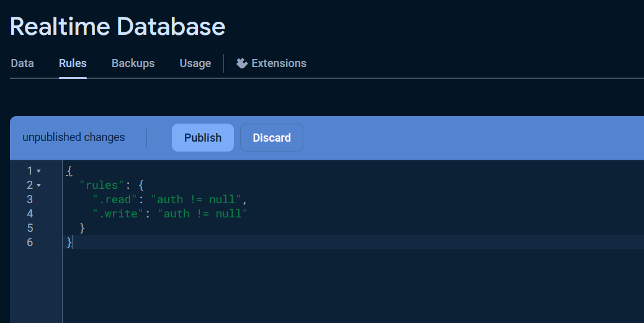Switch to the Data tab
This screenshot has height=323, width=644.
[22, 63]
